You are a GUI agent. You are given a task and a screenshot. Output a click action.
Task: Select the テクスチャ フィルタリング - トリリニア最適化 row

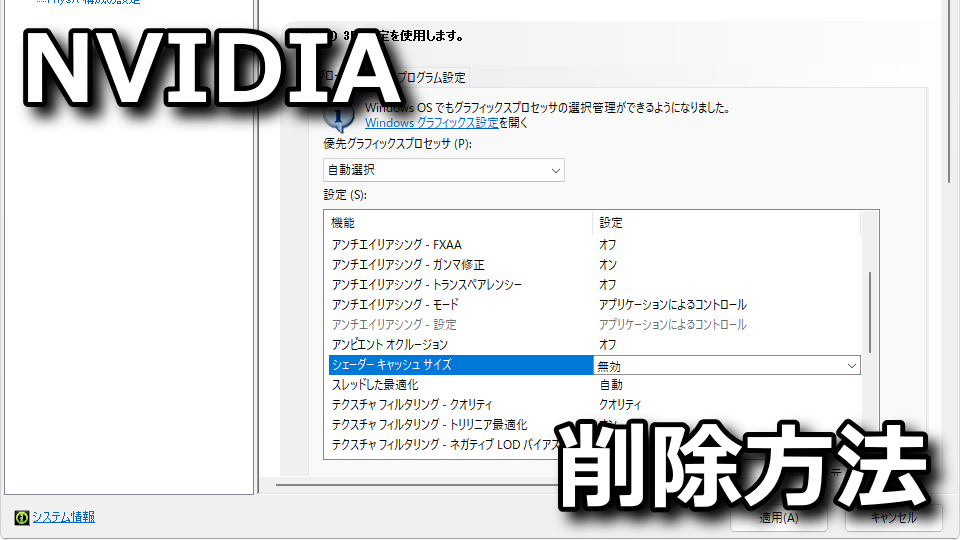tap(594, 424)
